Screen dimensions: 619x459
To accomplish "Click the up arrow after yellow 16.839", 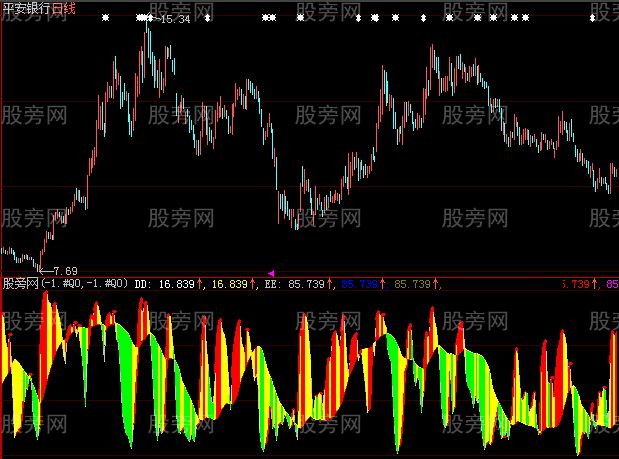I will click(x=250, y=284).
